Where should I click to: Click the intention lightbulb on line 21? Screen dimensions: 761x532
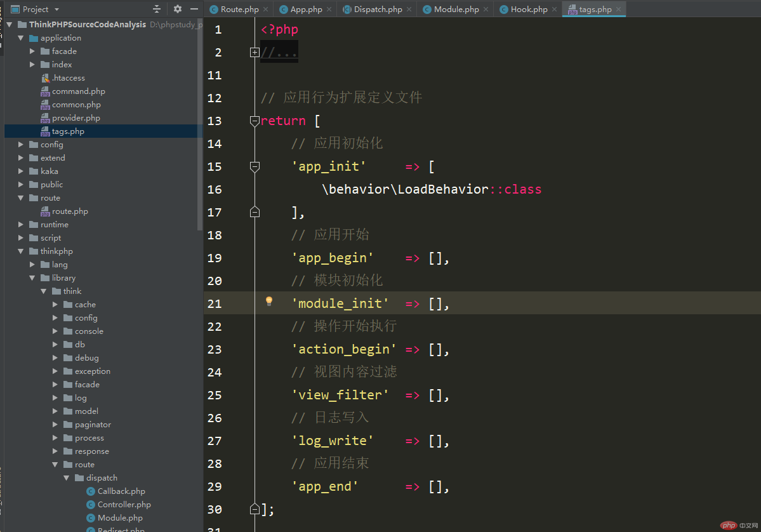point(269,302)
